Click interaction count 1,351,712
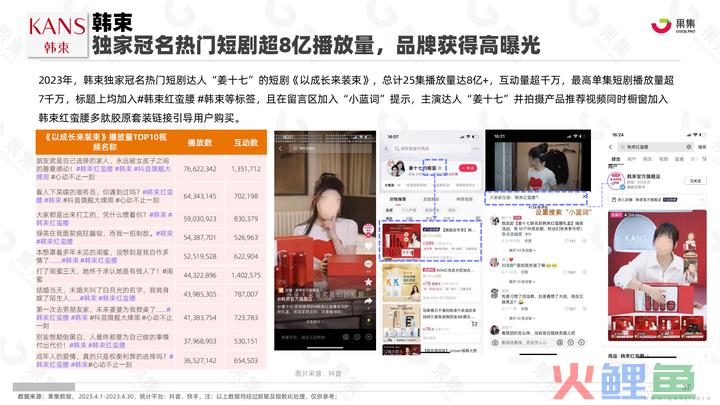720x405 pixels. point(246,169)
